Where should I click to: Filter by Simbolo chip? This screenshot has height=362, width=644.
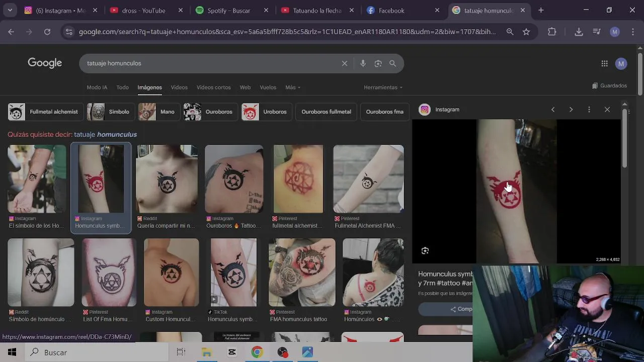click(111, 112)
